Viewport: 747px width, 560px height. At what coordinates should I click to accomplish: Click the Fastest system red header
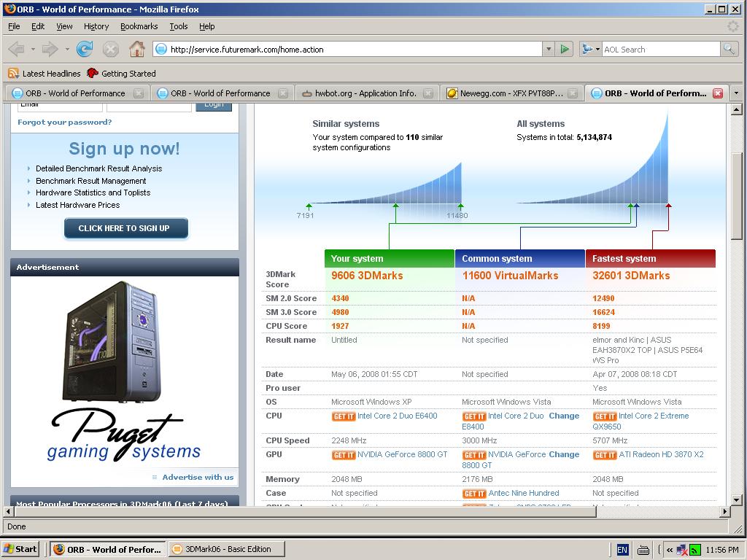(x=651, y=259)
